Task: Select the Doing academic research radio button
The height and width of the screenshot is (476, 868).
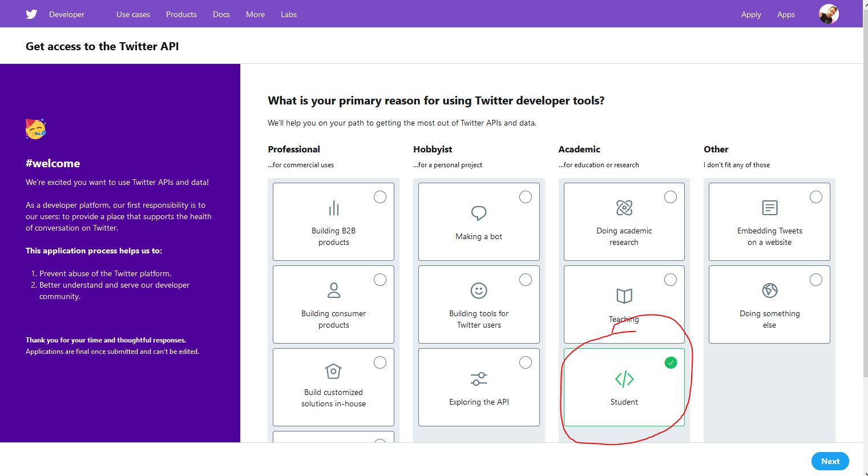Action: click(671, 197)
